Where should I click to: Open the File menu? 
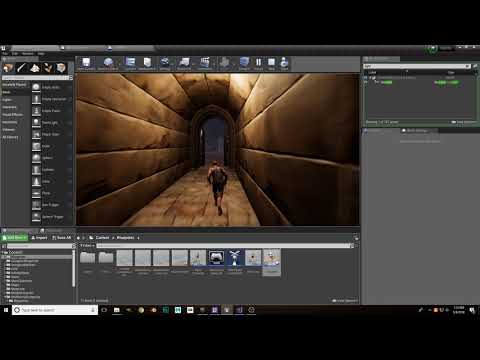5,54
